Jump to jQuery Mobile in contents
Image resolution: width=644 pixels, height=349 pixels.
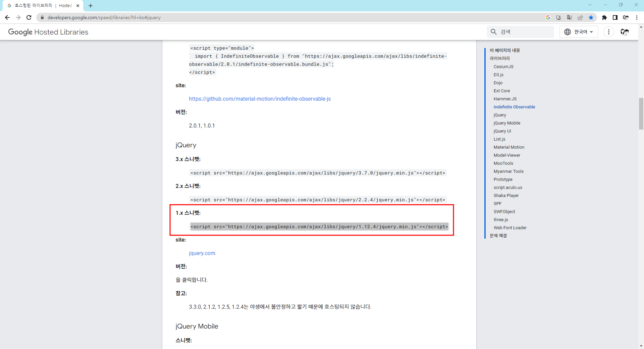(x=507, y=123)
